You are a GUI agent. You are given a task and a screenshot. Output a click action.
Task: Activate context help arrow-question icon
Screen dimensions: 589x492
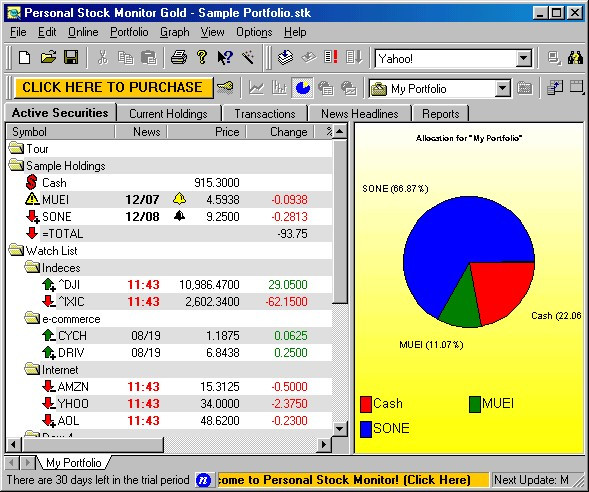[225, 58]
